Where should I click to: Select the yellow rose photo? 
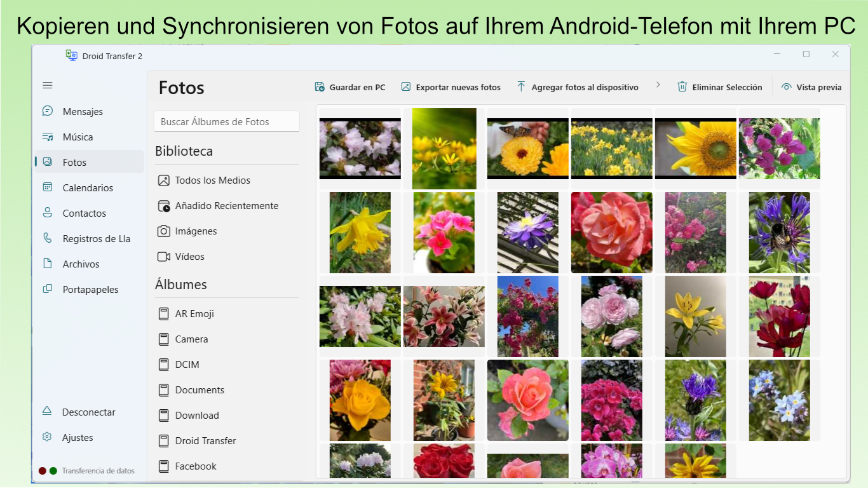(x=360, y=400)
